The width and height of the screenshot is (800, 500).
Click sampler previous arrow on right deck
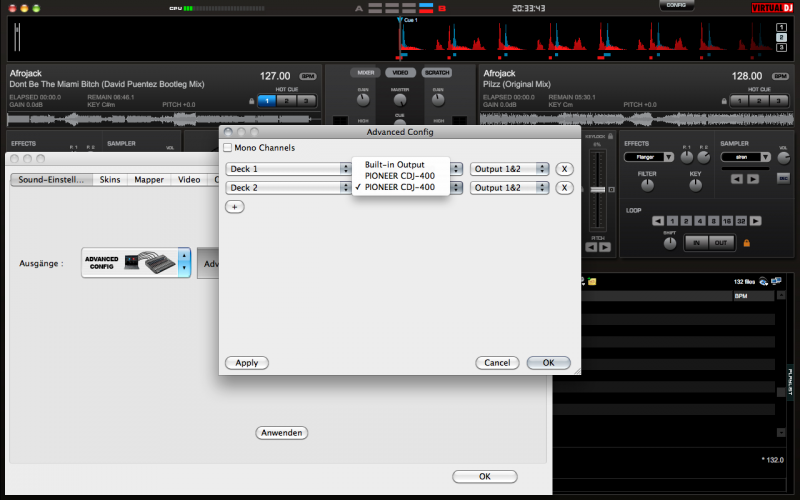coord(736,179)
